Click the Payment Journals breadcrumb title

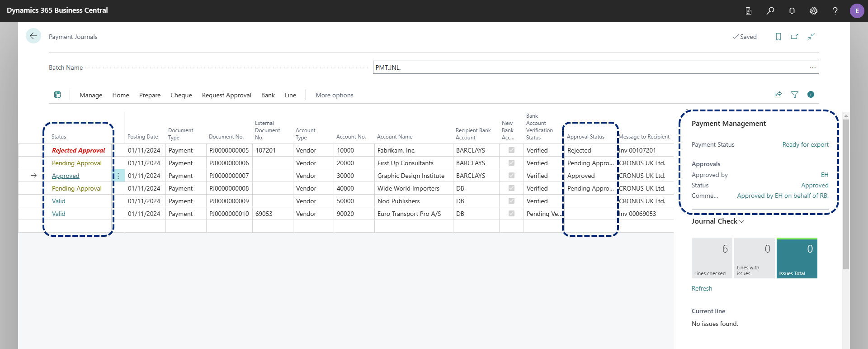[73, 37]
